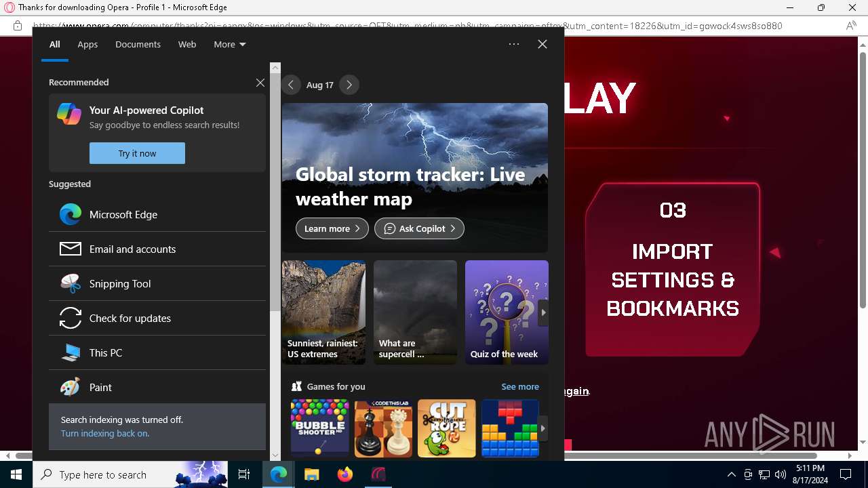Image resolution: width=868 pixels, height=488 pixels.
Task: Click Ask Copilot on storm tracker
Action: point(419,228)
